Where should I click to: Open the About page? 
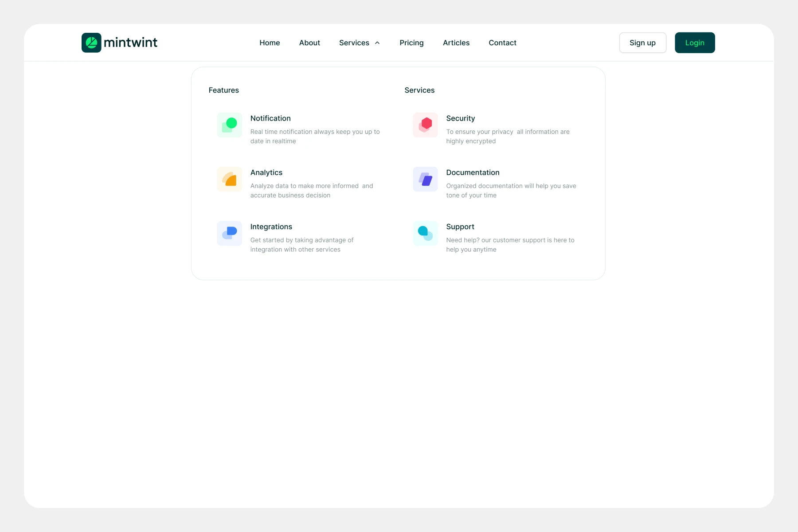click(309, 43)
